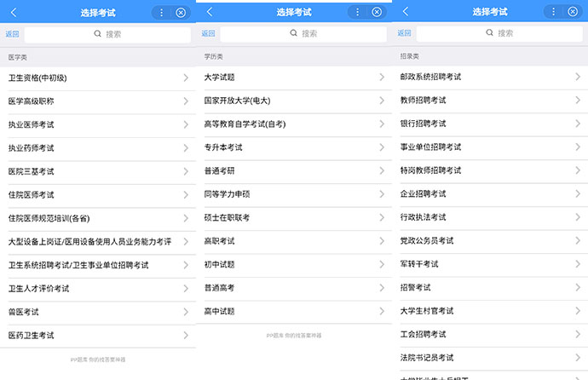Select 法院书记员考试 row
588x380 pixels.
tap(490, 358)
